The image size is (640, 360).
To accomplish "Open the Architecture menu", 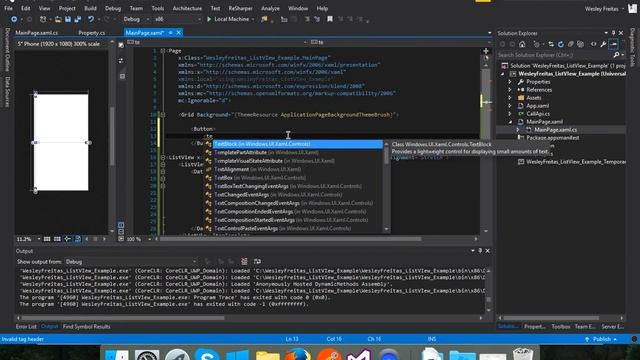I will (187, 8).
